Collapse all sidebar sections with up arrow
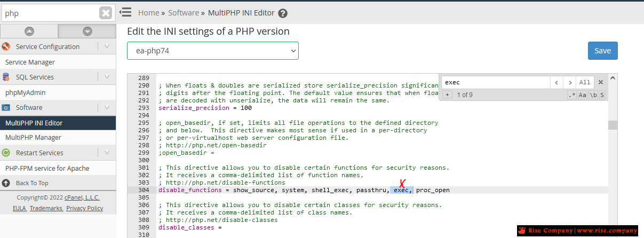The width and height of the screenshot is (644, 238). pyautogui.click(x=29, y=31)
